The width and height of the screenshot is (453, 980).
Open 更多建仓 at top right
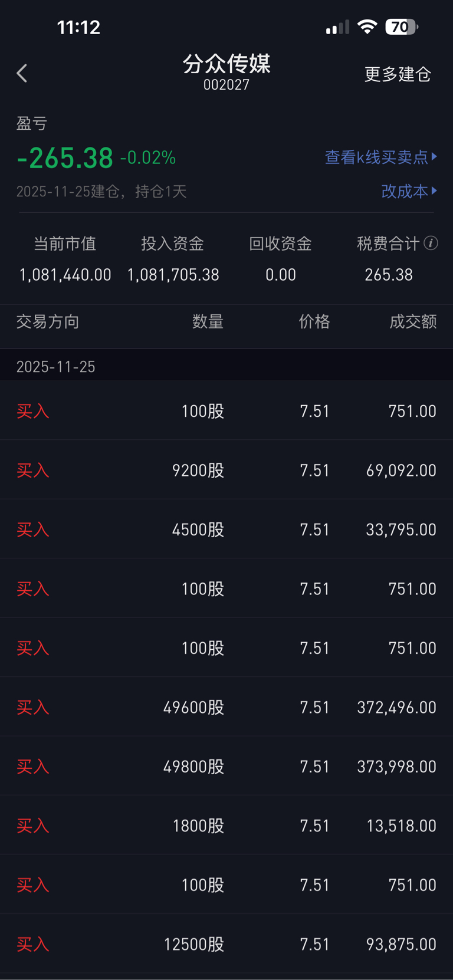(x=398, y=74)
